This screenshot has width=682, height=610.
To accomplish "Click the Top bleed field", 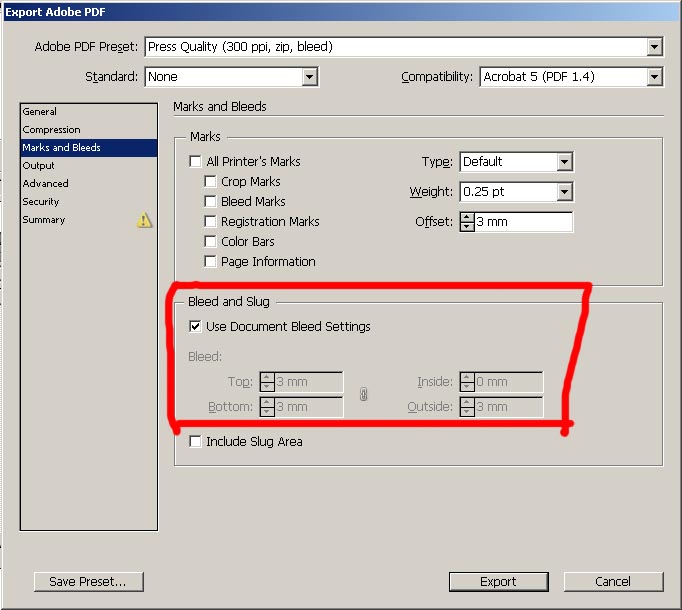I will coord(308,382).
